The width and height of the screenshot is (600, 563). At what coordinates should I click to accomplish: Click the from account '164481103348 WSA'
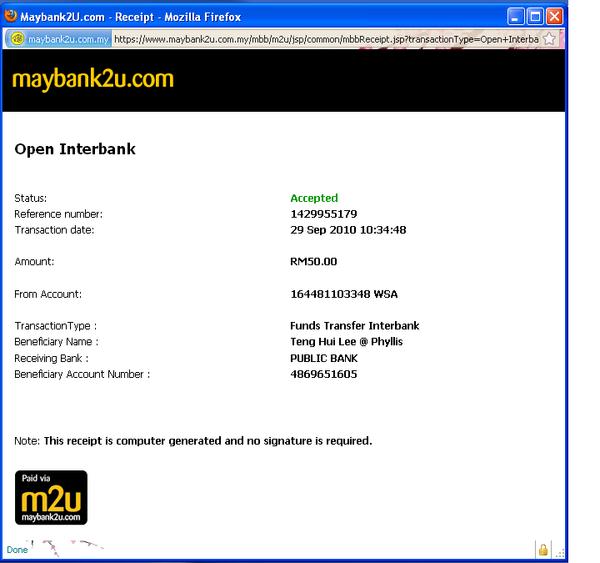point(344,294)
